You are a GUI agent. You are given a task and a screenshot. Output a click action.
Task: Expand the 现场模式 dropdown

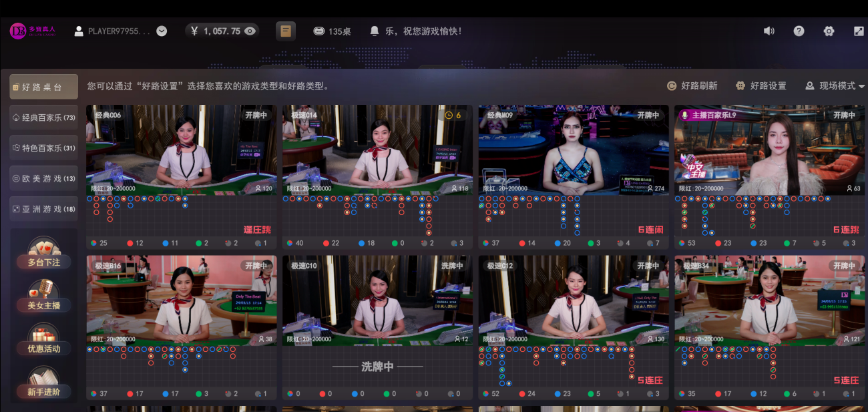[835, 86]
